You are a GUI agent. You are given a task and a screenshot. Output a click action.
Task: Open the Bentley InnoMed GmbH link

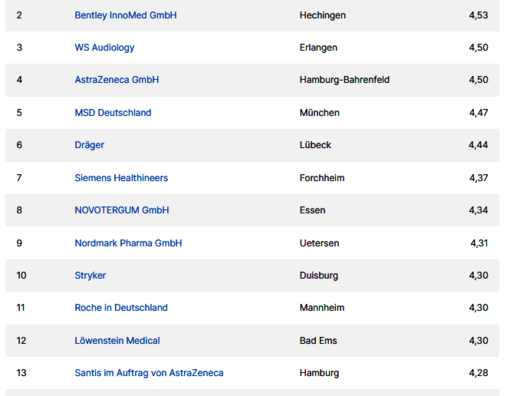point(126,15)
